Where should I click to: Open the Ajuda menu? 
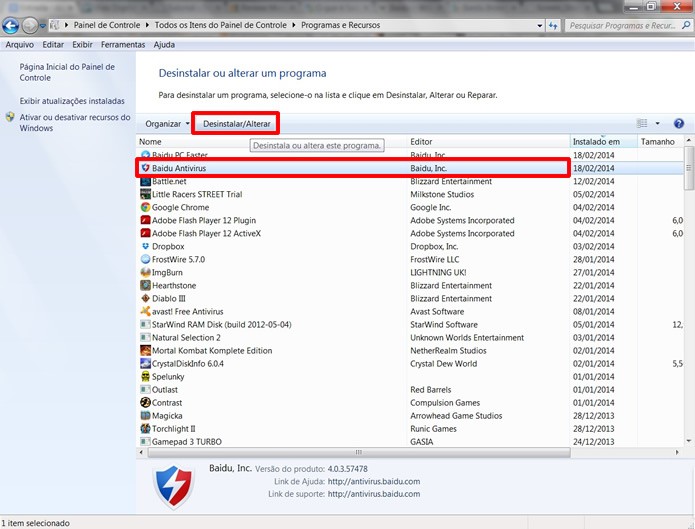pyautogui.click(x=164, y=45)
